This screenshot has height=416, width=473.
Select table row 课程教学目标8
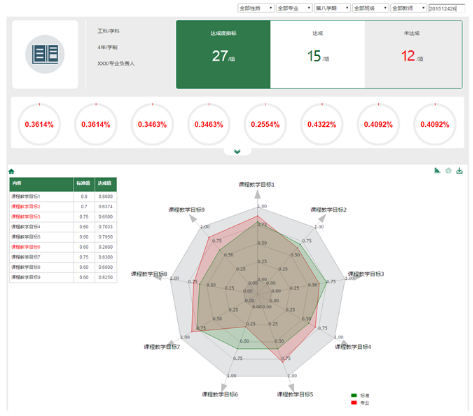point(63,267)
